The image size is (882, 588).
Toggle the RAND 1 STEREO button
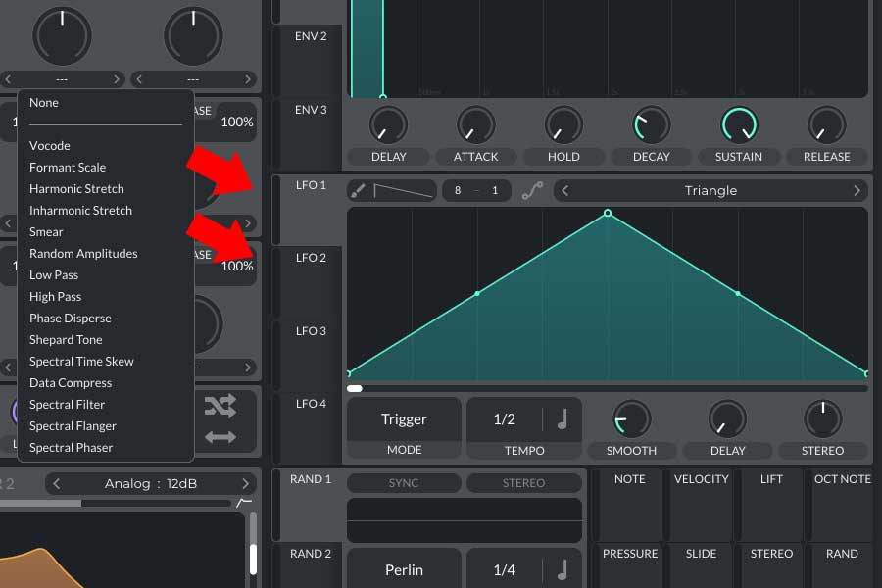point(523,483)
